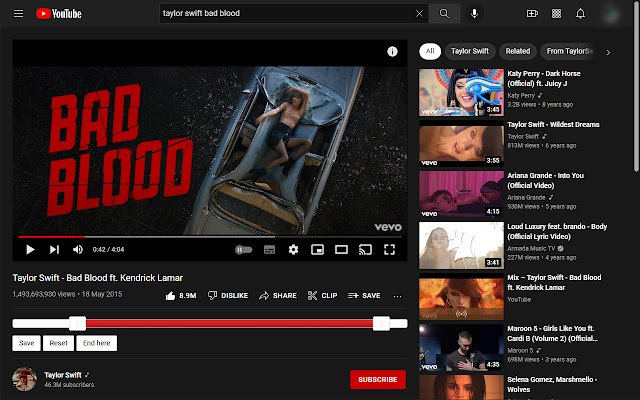Toggle the autoplay switch
This screenshot has height=400, width=640.
pos(244,249)
